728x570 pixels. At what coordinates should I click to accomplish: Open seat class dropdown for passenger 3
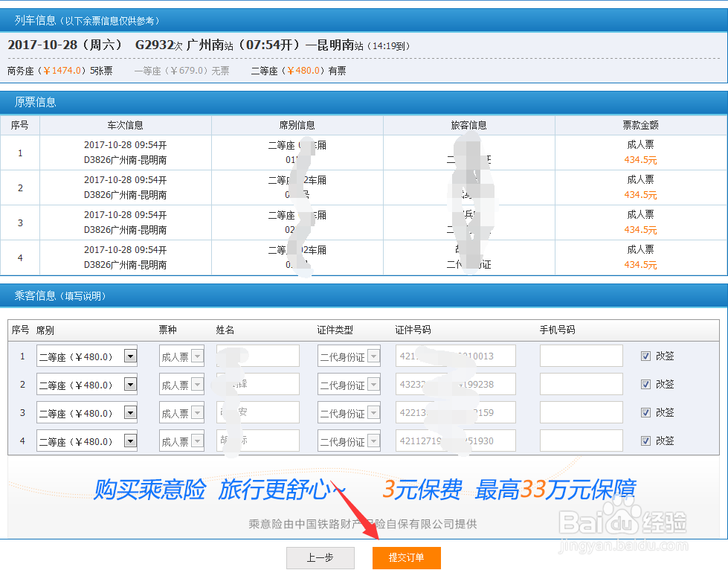(87, 413)
